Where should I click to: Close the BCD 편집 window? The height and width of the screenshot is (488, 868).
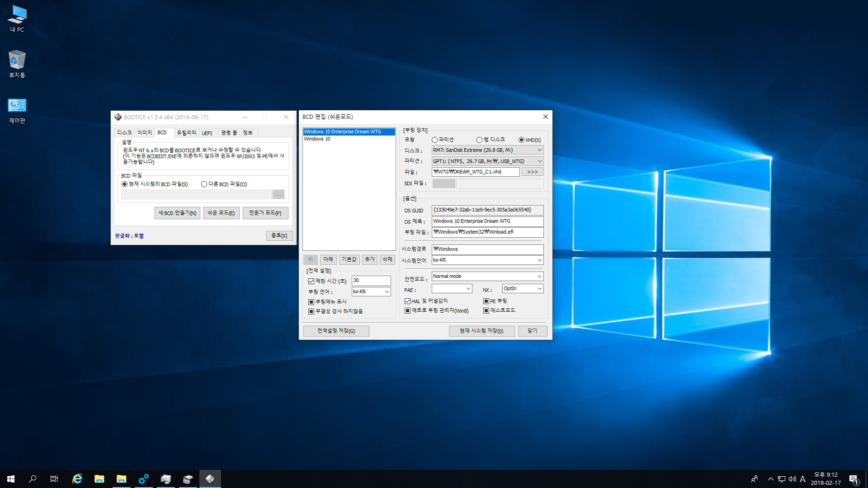coord(546,117)
